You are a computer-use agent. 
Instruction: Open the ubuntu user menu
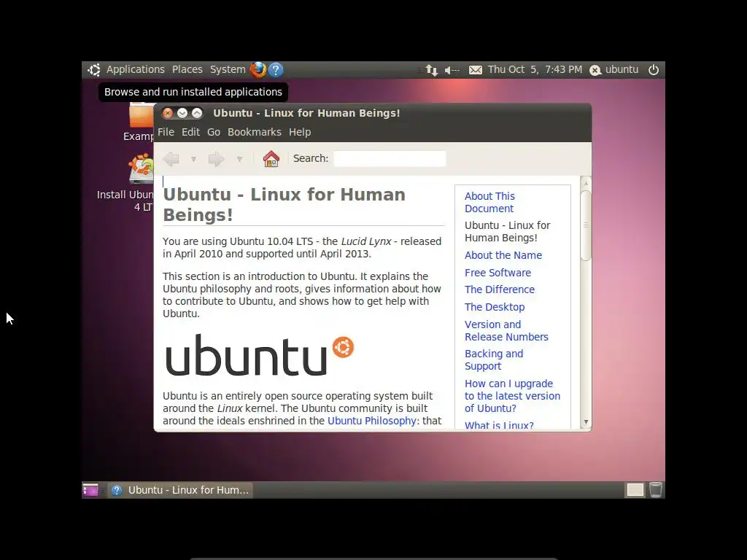coord(622,69)
